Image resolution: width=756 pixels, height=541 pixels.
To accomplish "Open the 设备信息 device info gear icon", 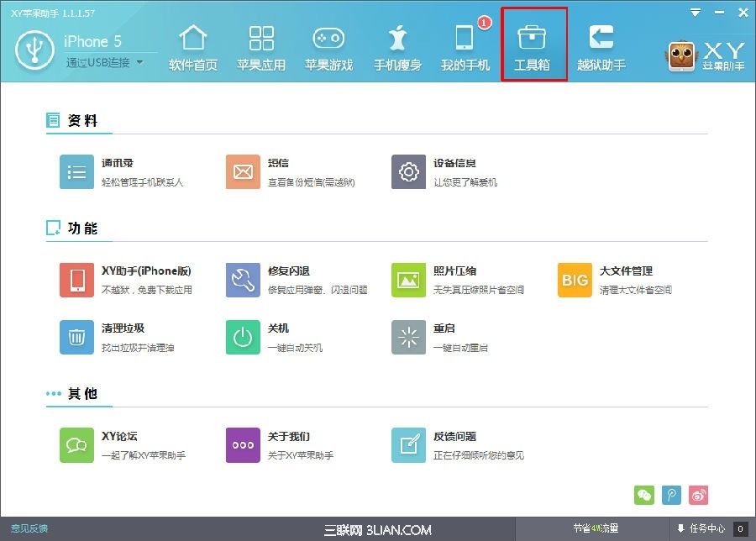I will pos(408,171).
